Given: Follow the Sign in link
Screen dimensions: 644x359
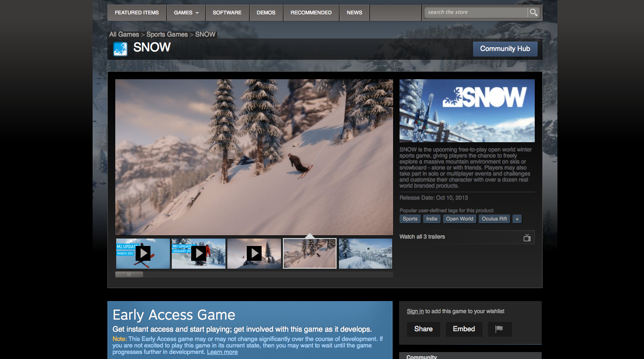Looking at the screenshot, I should coord(415,311).
